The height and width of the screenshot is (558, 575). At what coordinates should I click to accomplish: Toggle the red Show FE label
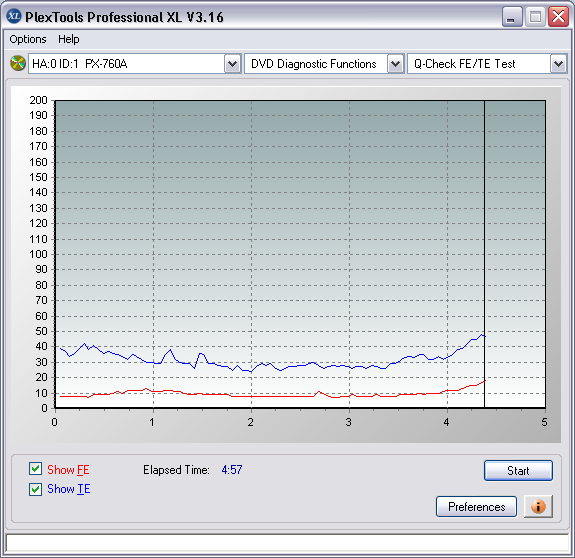tap(68, 470)
